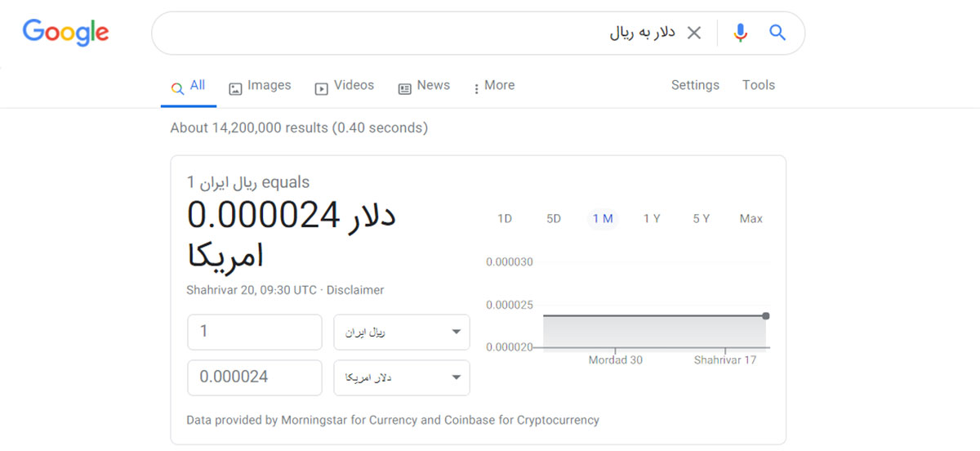Viewport: 980px width, 451px height.
Task: Click the Google logo
Action: (x=65, y=32)
